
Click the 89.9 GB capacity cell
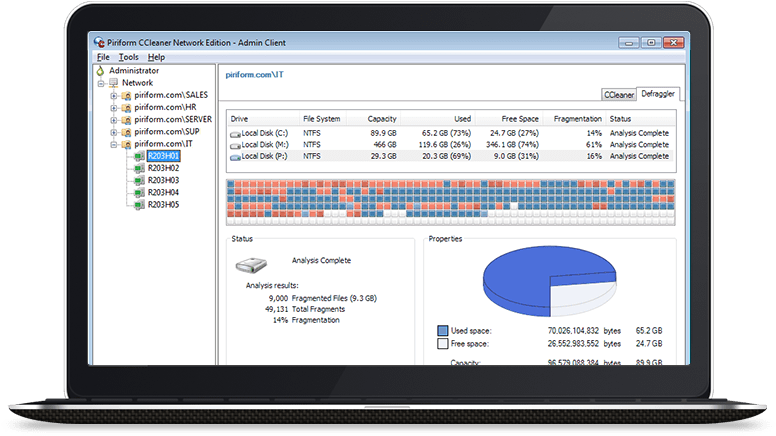[383, 133]
